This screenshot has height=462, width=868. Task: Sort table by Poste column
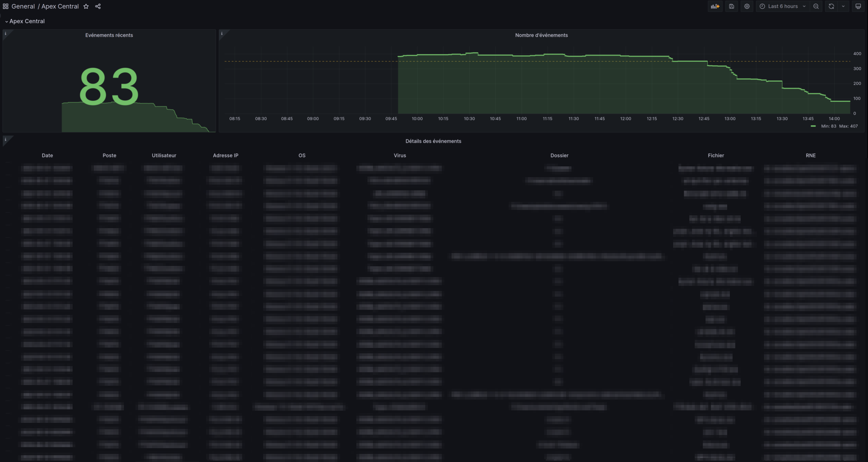109,155
